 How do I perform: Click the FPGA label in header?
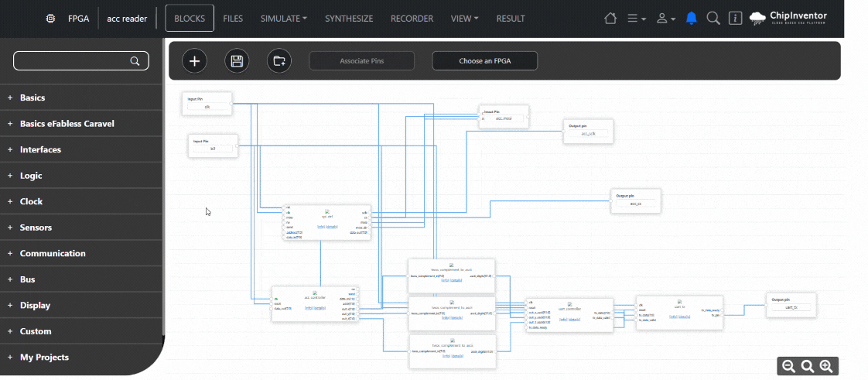(79, 19)
